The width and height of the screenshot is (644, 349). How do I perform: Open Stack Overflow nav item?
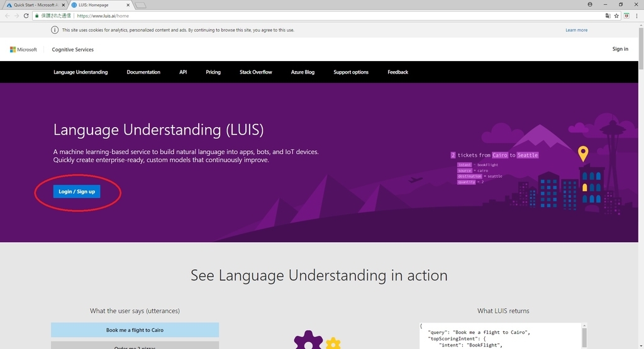(256, 72)
